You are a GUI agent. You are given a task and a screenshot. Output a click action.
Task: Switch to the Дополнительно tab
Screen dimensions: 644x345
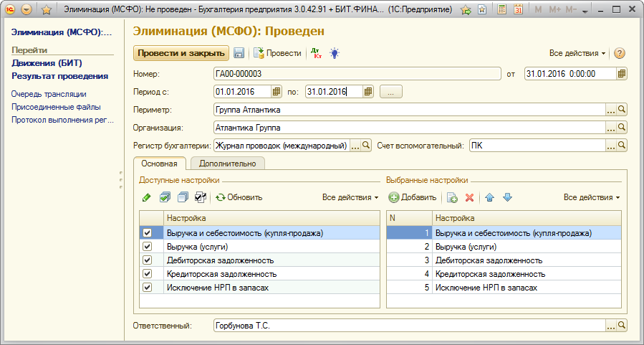(x=227, y=164)
